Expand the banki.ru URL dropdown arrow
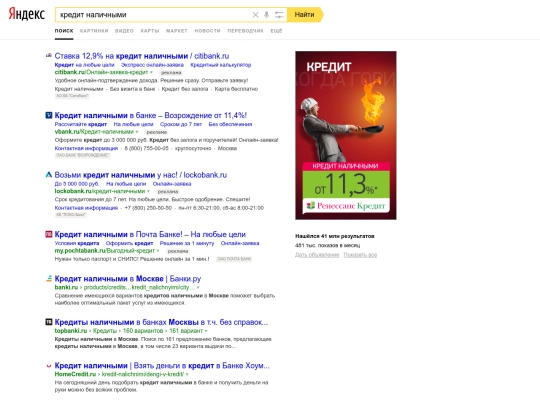Image resolution: width=540 pixels, height=405 pixels. coord(198,287)
